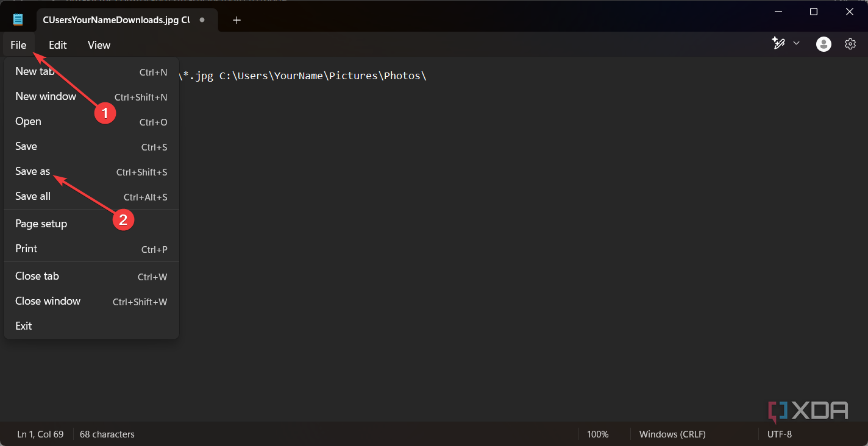
Task: Select "Close tab" in the File menu
Action: (37, 275)
